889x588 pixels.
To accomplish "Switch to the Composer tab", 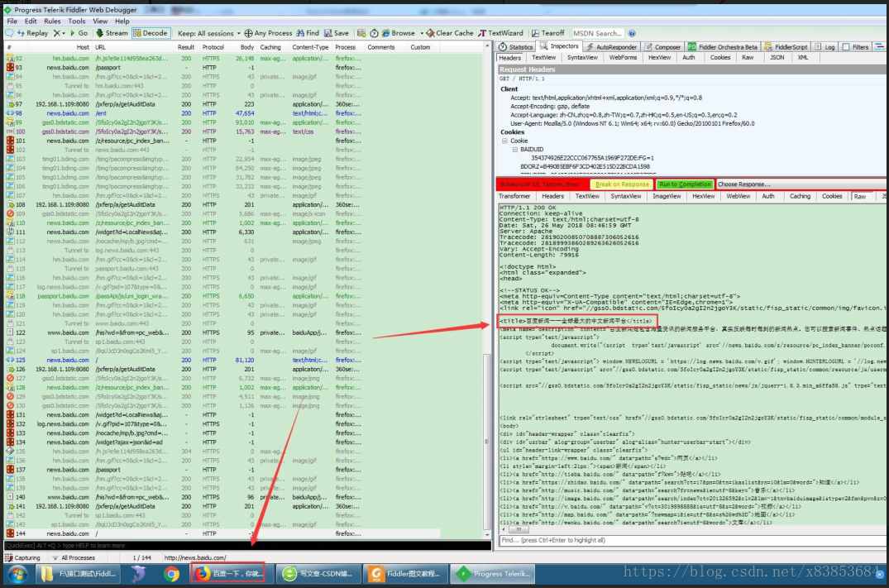I will tap(662, 47).
